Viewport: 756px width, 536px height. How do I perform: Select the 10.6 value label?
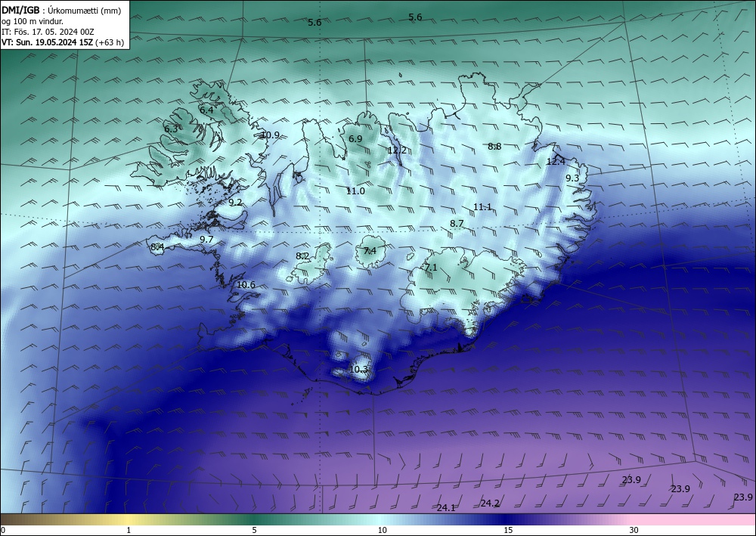pyautogui.click(x=246, y=285)
